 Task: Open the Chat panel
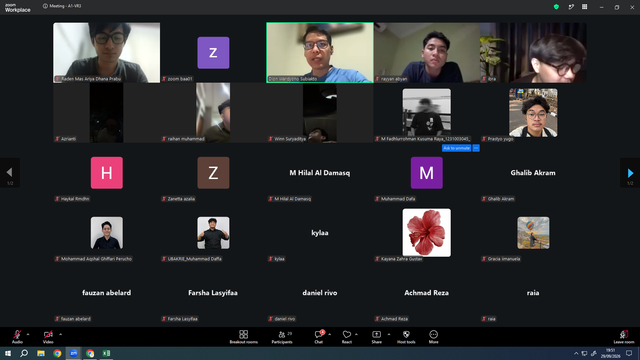(x=319, y=337)
